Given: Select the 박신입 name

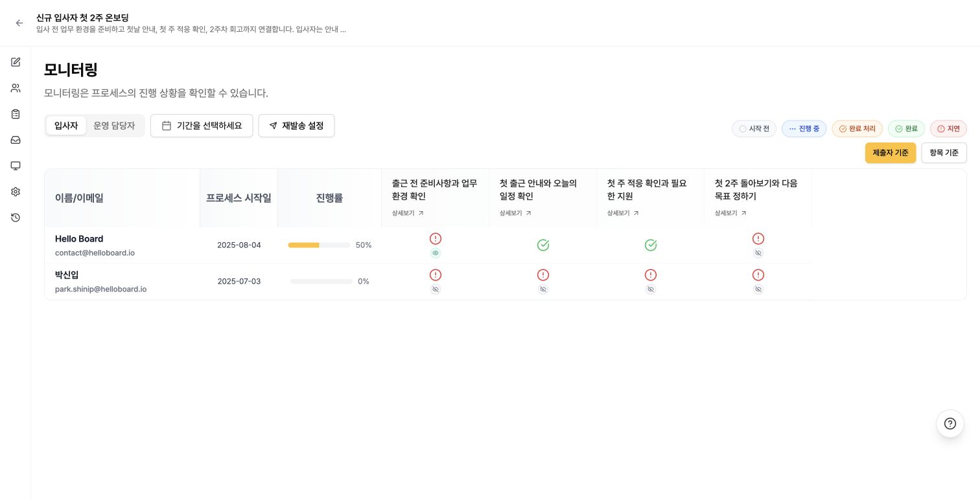Looking at the screenshot, I should [x=67, y=275].
